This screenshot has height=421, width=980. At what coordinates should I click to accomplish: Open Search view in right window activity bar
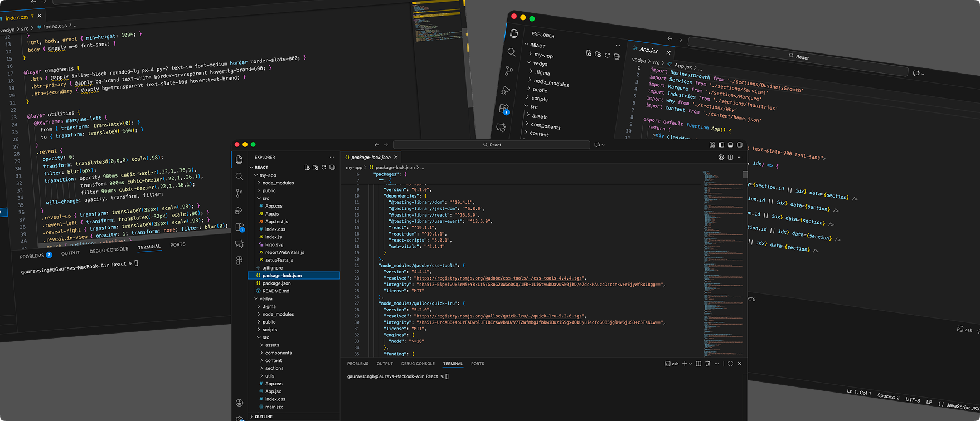click(x=511, y=52)
